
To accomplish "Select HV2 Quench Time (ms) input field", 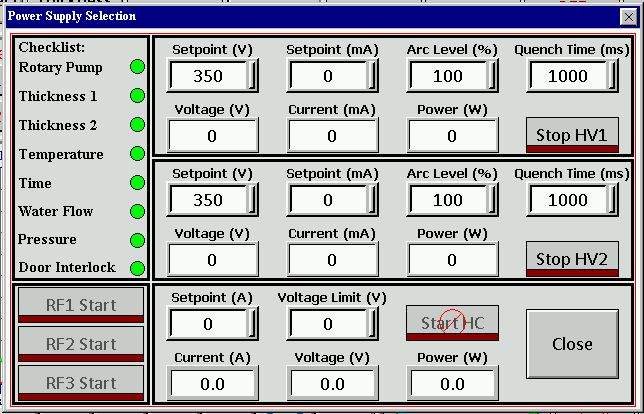I will [572, 200].
